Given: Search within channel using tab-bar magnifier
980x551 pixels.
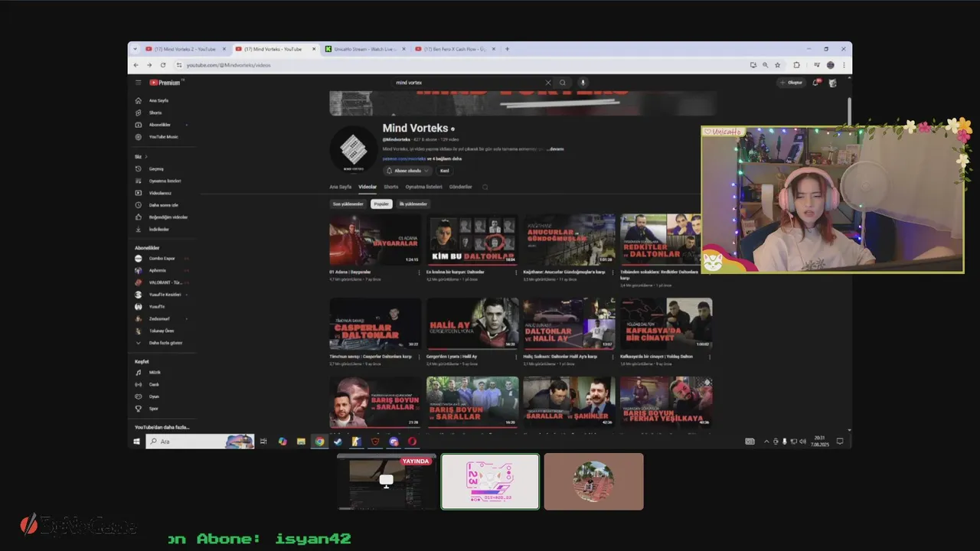Looking at the screenshot, I should pyautogui.click(x=485, y=187).
